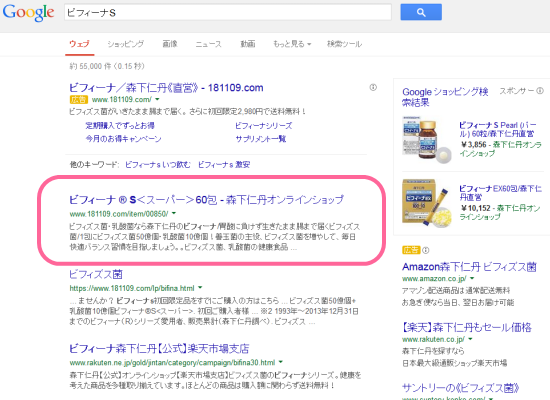Image resolution: width=550 pixels, height=400 pixels.
Task: Click the ビフィーナS Pearl bottle product image
Action: pyautogui.click(x=427, y=140)
